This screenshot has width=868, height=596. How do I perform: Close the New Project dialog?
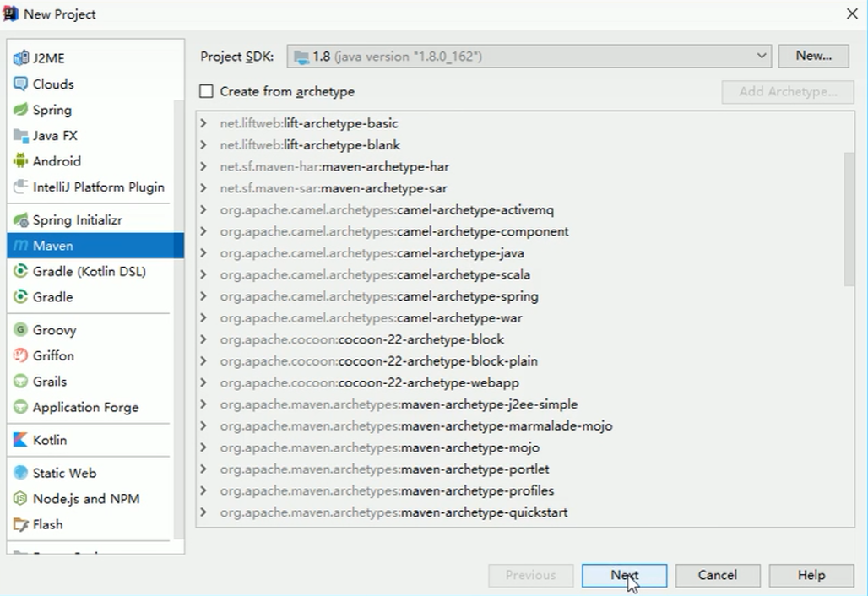(853, 14)
